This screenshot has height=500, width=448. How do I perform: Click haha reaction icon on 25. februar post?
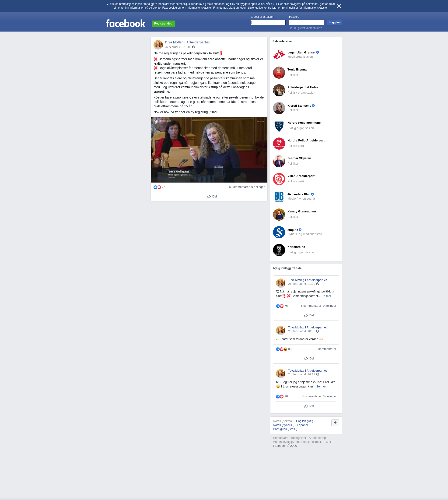pos(285,349)
